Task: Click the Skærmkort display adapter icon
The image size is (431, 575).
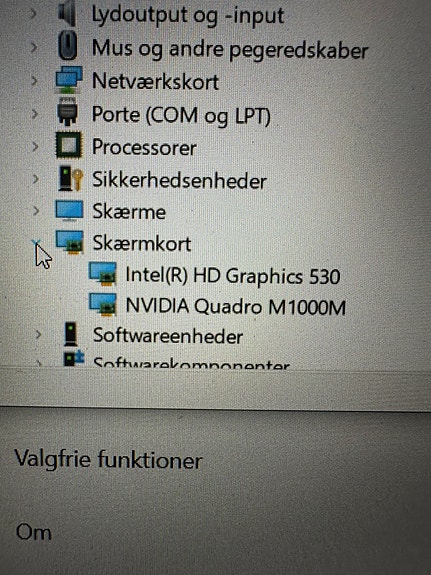Action: pyautogui.click(x=69, y=242)
